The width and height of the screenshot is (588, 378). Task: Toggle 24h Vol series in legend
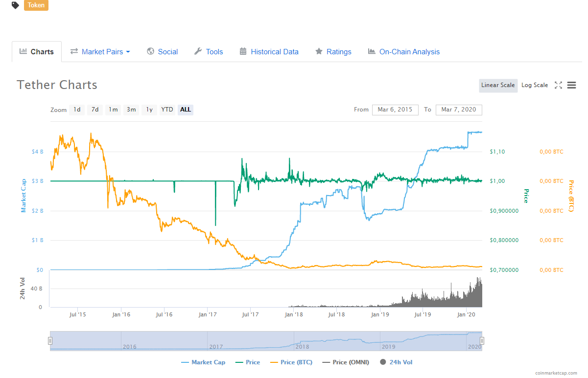(x=396, y=362)
